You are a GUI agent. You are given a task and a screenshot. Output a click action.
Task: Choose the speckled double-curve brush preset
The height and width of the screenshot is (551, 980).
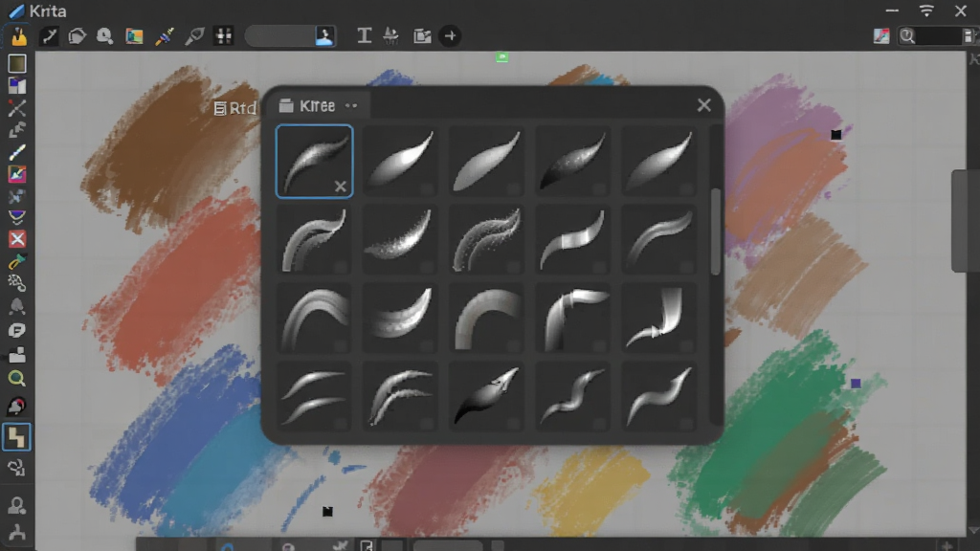click(486, 239)
